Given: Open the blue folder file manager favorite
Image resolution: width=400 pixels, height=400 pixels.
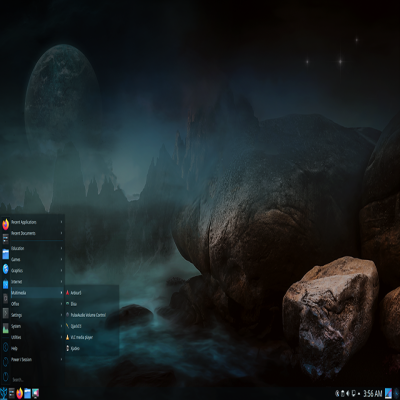Looking at the screenshot, I should tap(5, 254).
